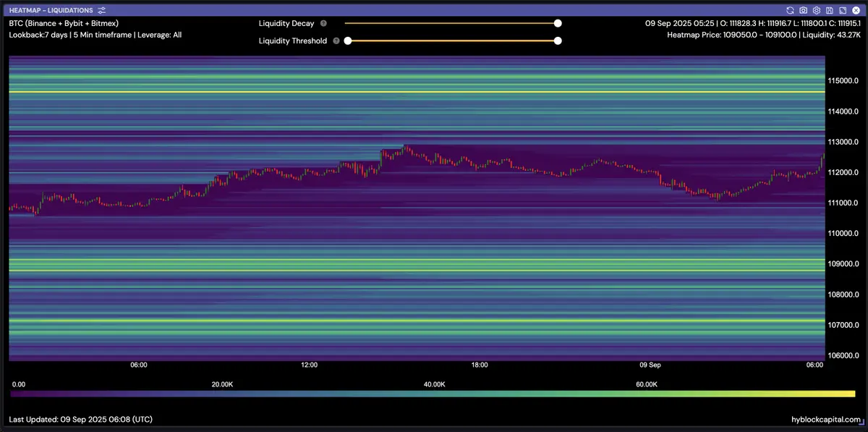868x432 pixels.
Task: Click the 112000.0 price axis label
Action: point(843,172)
